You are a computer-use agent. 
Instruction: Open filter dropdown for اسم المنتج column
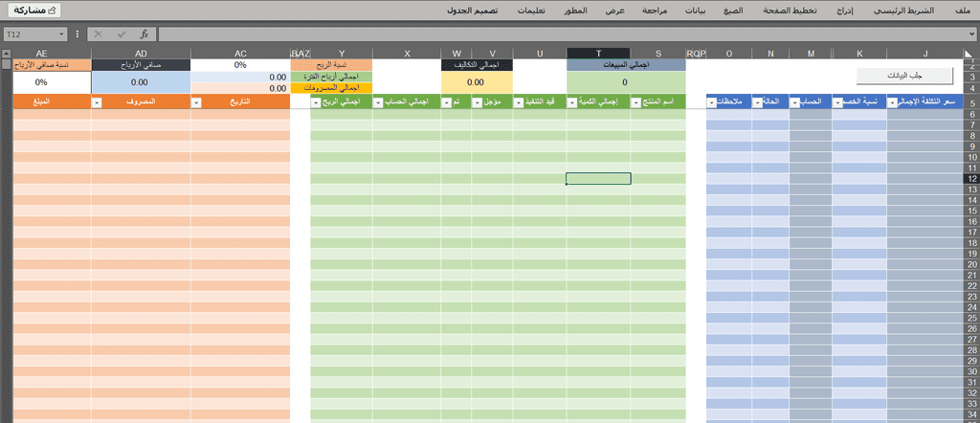coord(636,102)
